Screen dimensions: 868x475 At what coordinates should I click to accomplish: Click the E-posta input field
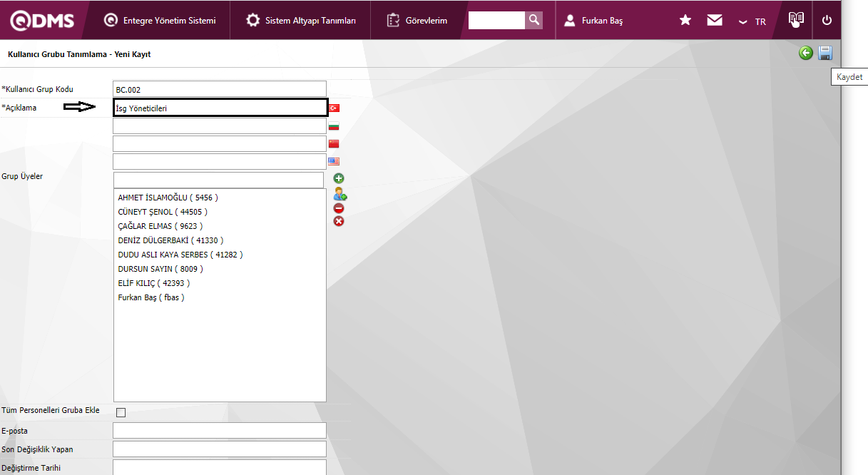tap(220, 430)
